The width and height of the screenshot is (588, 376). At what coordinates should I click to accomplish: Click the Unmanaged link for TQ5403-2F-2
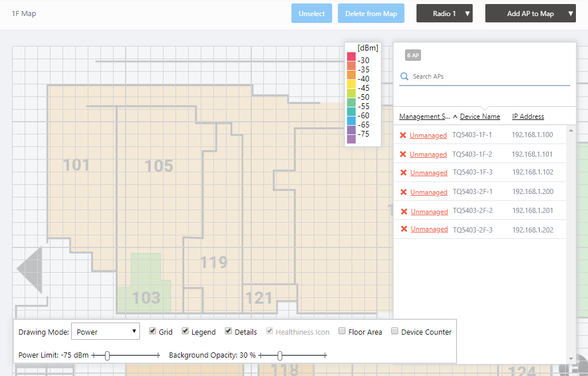coord(429,212)
